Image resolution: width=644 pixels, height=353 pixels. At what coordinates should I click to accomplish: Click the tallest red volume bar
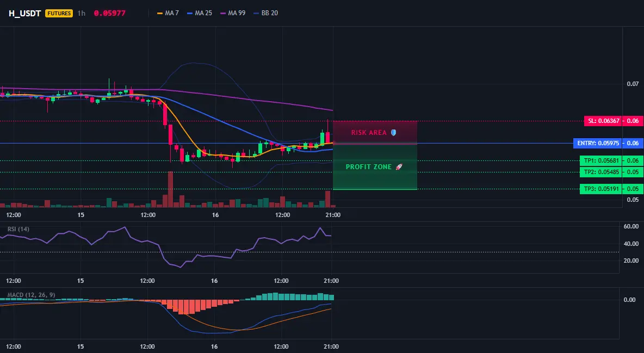tap(170, 189)
